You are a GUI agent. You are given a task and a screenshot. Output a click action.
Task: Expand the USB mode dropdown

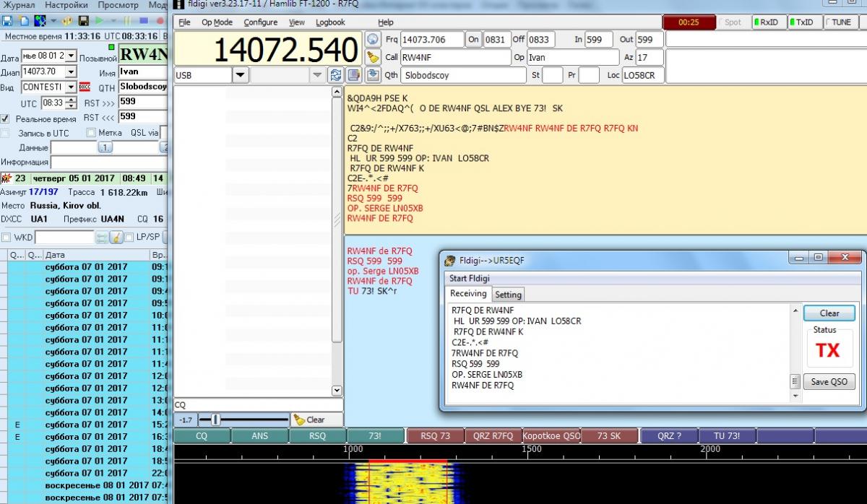(x=240, y=75)
